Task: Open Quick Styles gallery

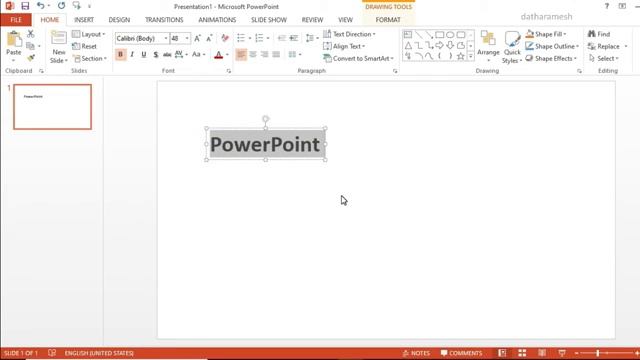Action: [512, 47]
